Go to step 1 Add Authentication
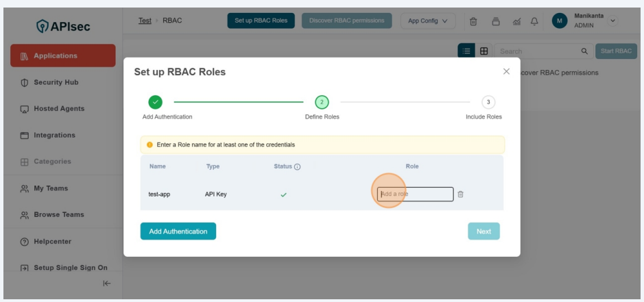 pyautogui.click(x=156, y=102)
